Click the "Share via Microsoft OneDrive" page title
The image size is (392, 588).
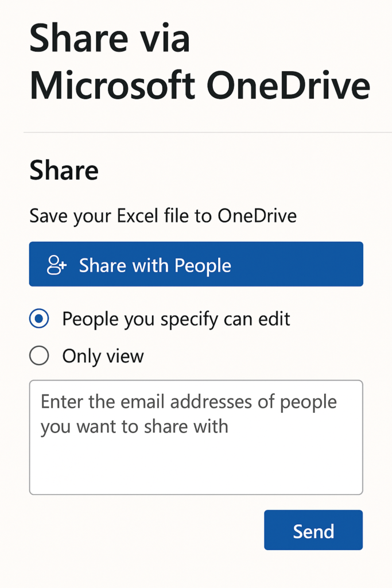click(x=199, y=62)
